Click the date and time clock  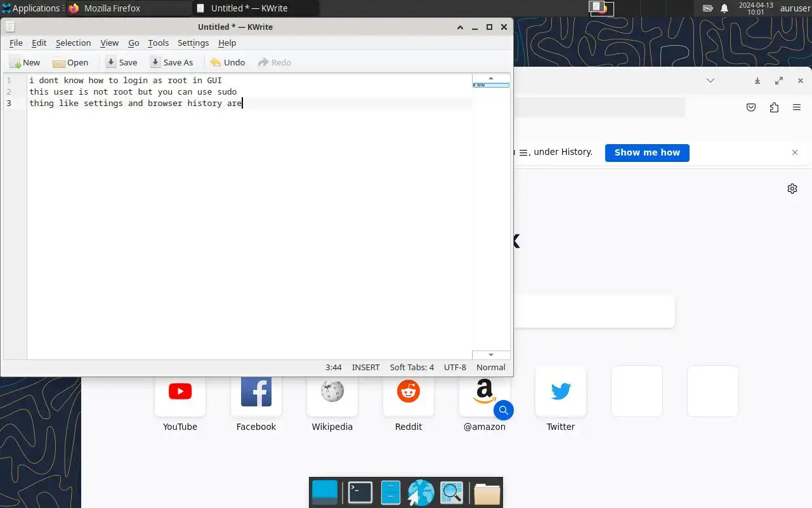(x=756, y=8)
